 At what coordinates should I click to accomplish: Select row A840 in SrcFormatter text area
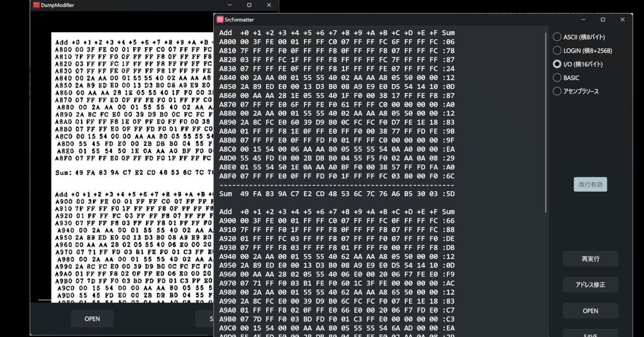click(x=337, y=77)
